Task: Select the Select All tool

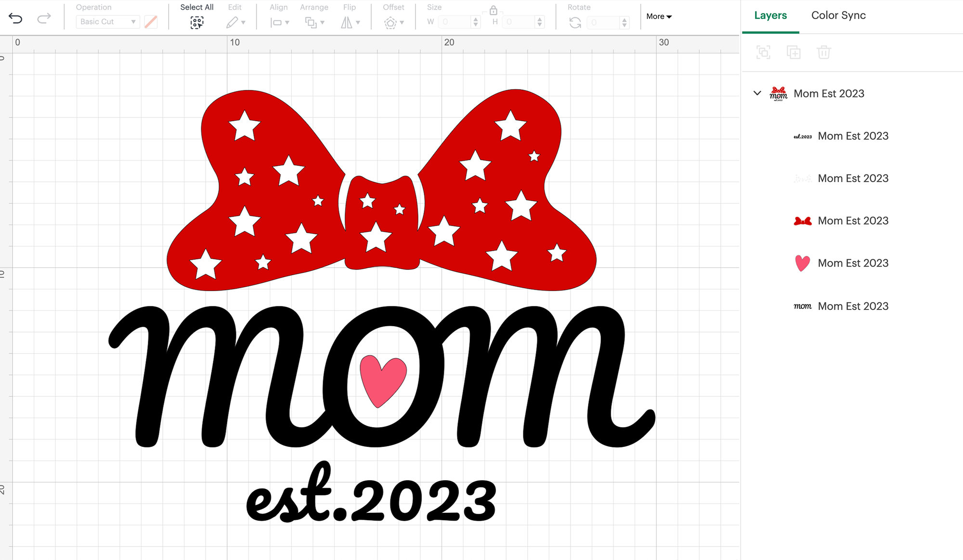Action: tap(196, 22)
